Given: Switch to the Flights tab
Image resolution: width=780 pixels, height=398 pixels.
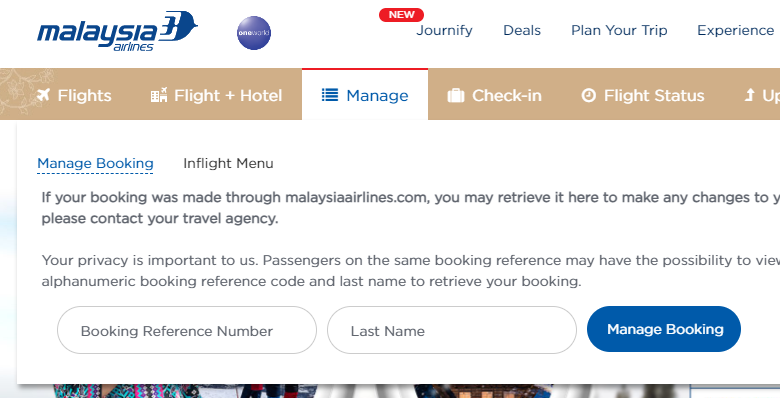Looking at the screenshot, I should [x=74, y=95].
